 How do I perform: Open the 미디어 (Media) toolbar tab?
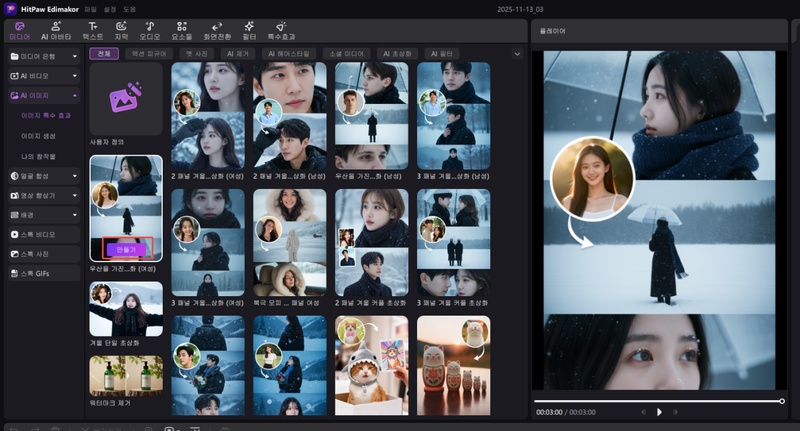click(x=19, y=29)
